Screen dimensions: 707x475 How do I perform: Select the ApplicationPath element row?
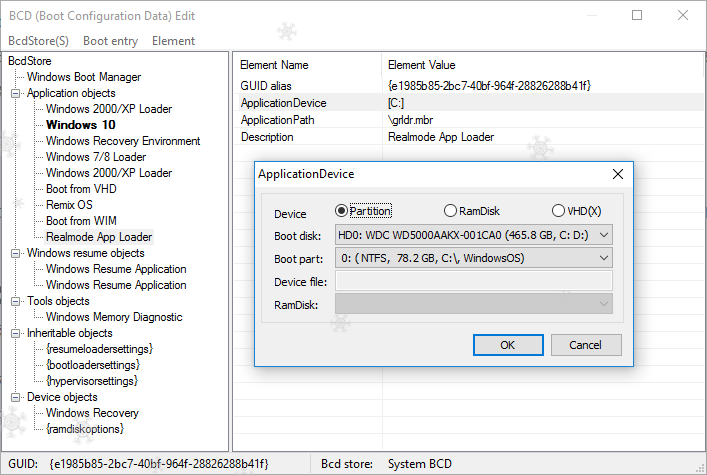coord(469,120)
